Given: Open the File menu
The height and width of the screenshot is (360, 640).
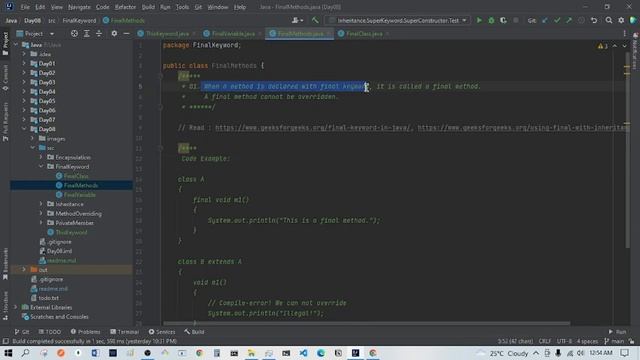Looking at the screenshot, I should (25, 7).
